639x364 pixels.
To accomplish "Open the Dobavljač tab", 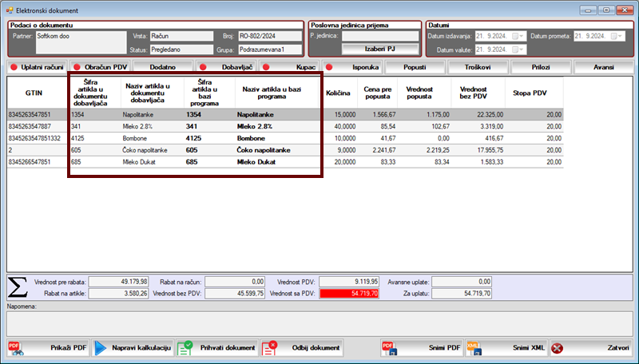I will (226, 67).
